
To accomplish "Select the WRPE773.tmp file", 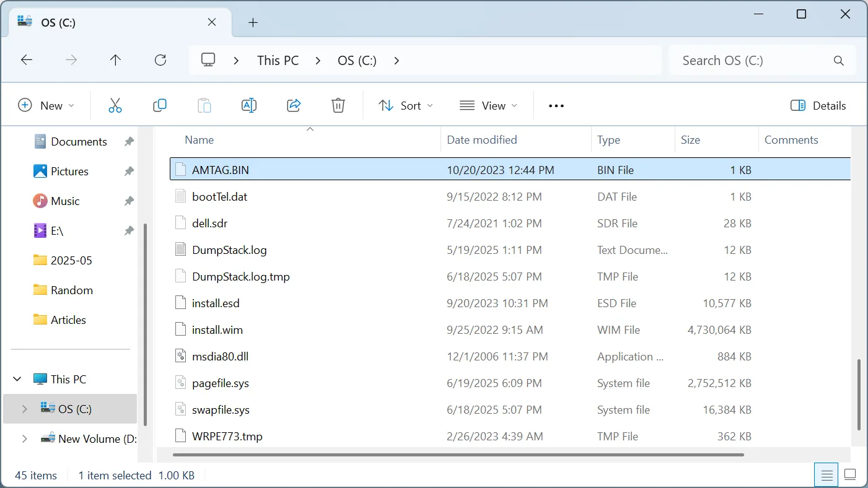I will [x=510, y=437].
